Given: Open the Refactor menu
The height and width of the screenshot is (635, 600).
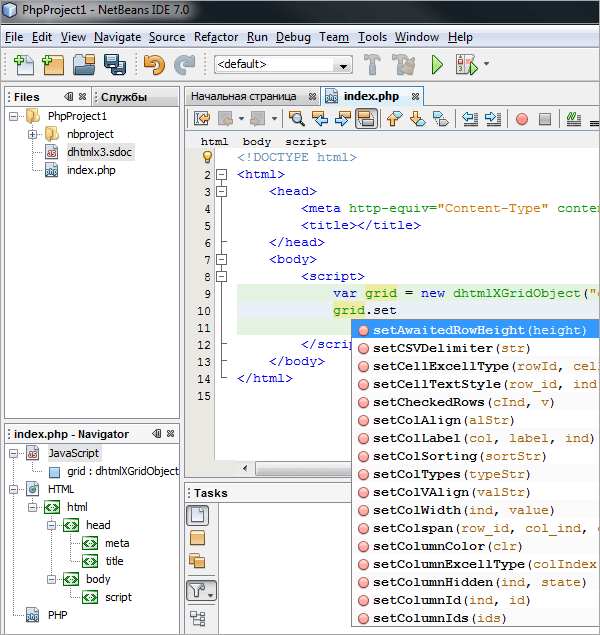Looking at the screenshot, I should (x=216, y=37).
